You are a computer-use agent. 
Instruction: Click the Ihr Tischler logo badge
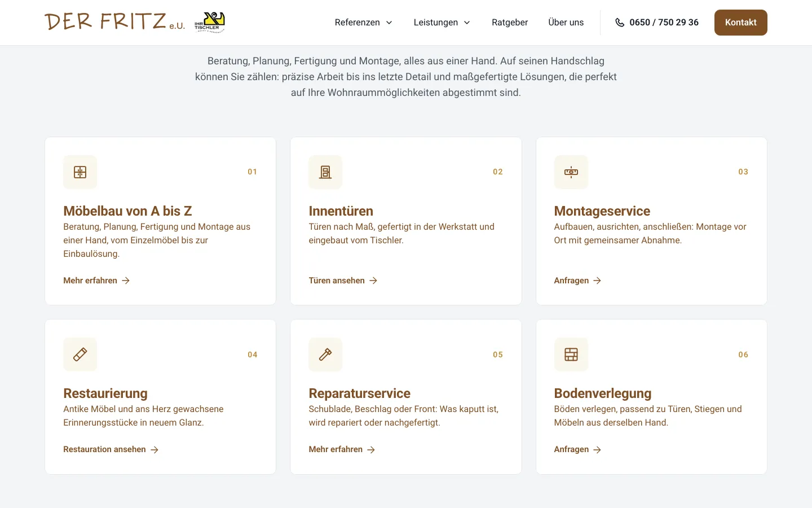click(x=210, y=23)
